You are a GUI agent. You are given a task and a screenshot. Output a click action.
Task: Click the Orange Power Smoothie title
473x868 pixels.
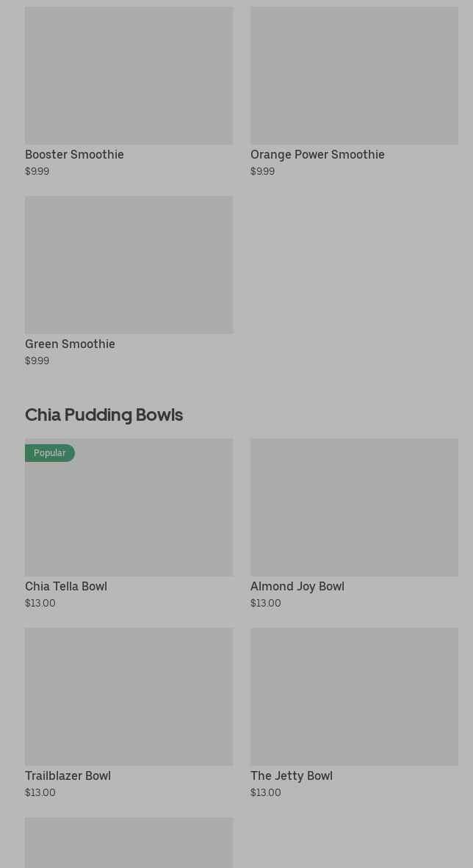317,155
